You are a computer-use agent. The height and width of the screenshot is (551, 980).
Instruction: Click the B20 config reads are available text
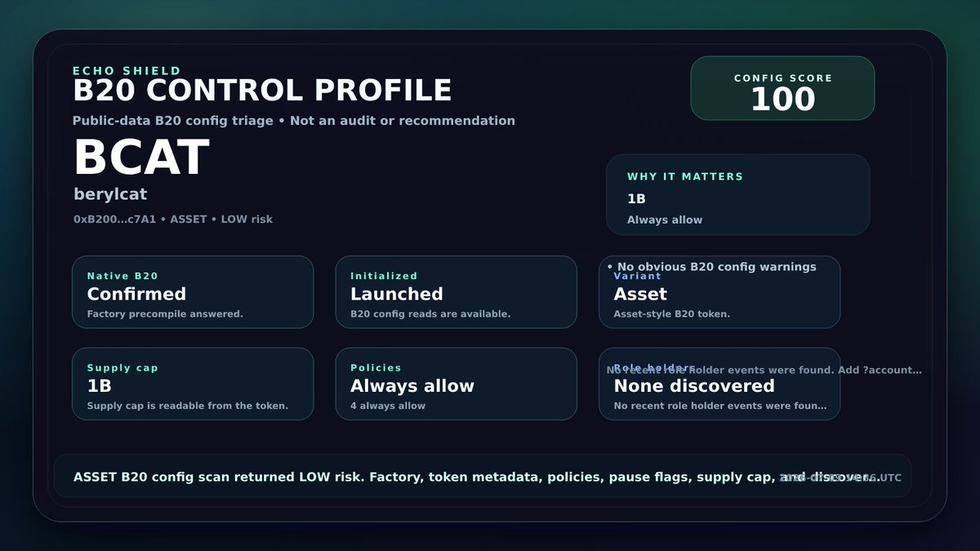[430, 314]
